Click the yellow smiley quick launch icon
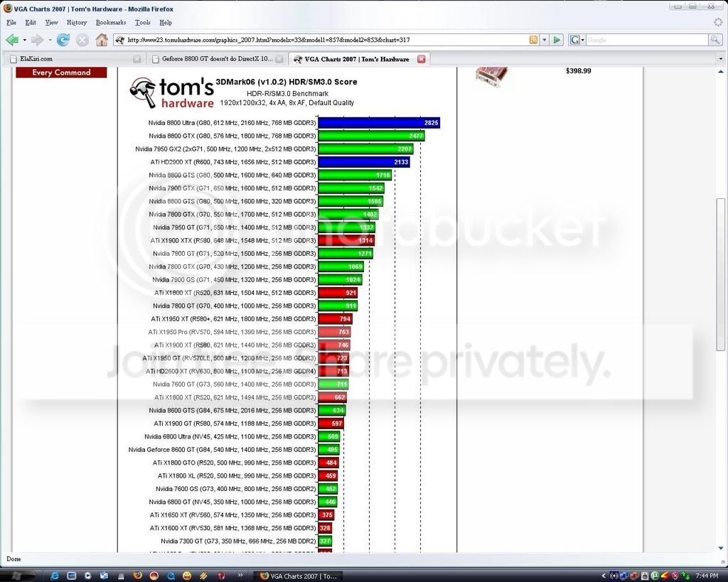 click(187, 576)
